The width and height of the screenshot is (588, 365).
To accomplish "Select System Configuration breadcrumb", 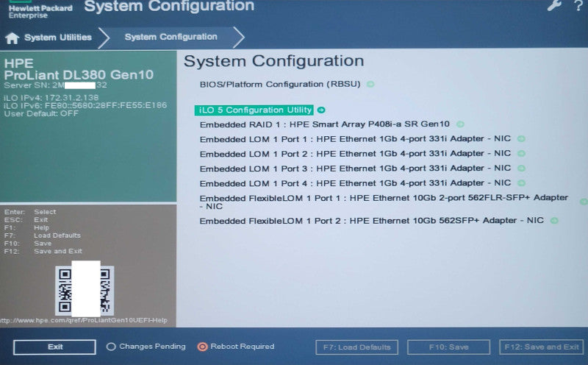I will click(171, 37).
